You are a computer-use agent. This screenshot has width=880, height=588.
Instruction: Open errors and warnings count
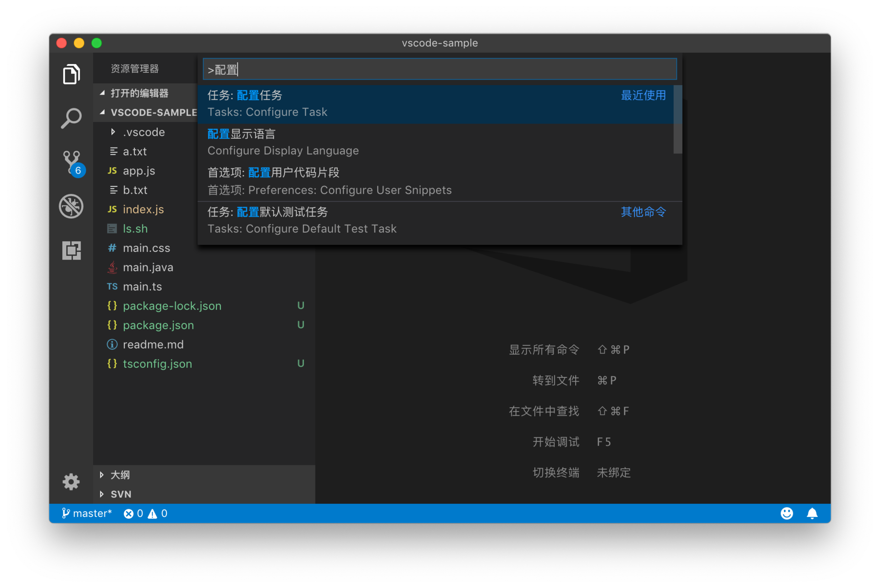(x=146, y=513)
